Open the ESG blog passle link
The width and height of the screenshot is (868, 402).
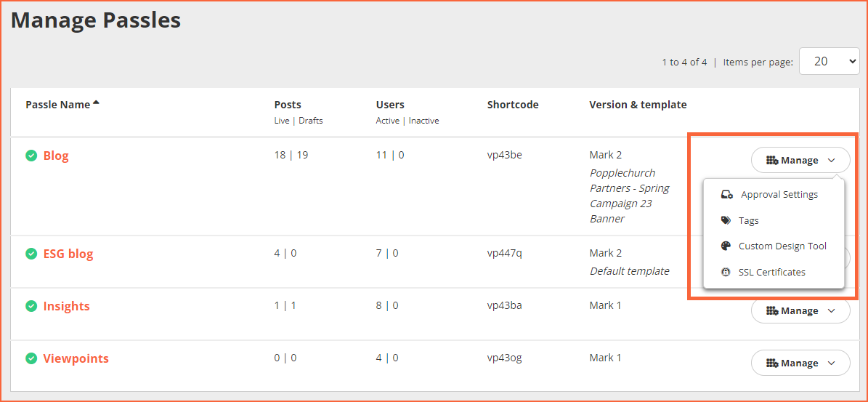(68, 254)
